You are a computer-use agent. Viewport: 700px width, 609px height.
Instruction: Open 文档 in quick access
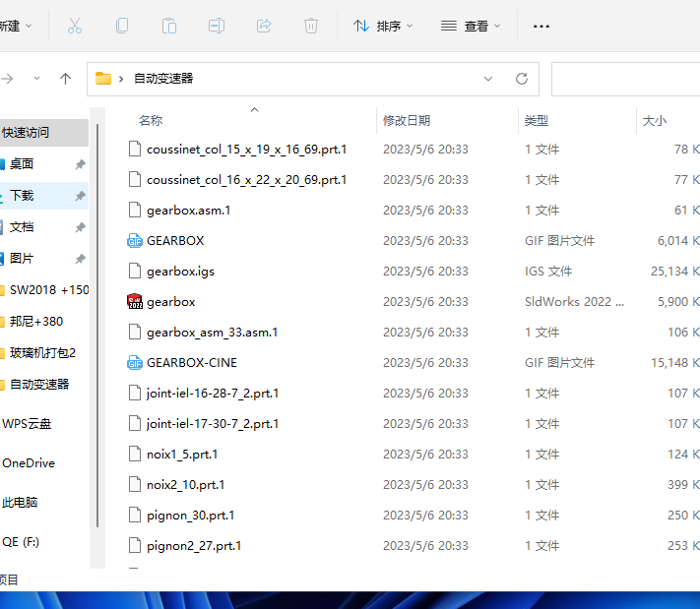(22, 227)
